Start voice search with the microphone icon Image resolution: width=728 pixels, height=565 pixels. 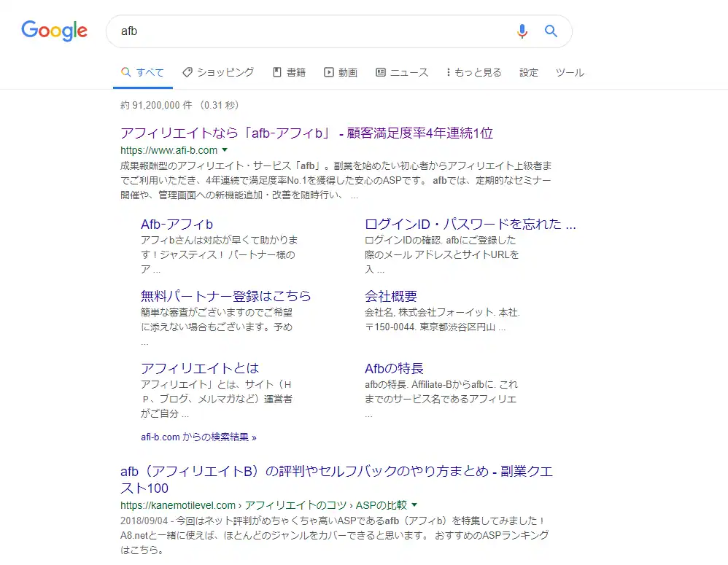coord(522,31)
